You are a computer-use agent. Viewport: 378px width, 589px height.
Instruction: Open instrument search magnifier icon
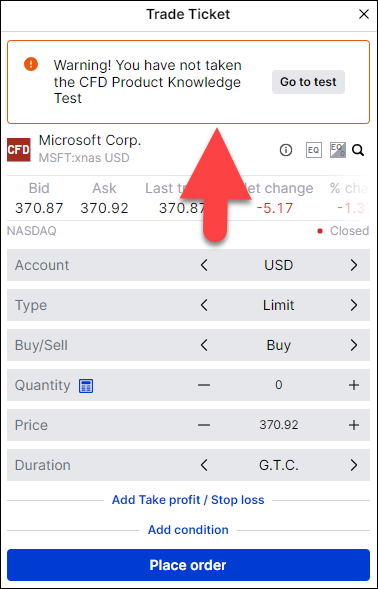point(358,151)
